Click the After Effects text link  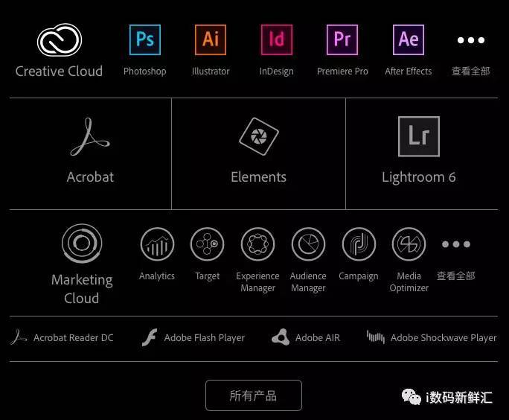(409, 71)
